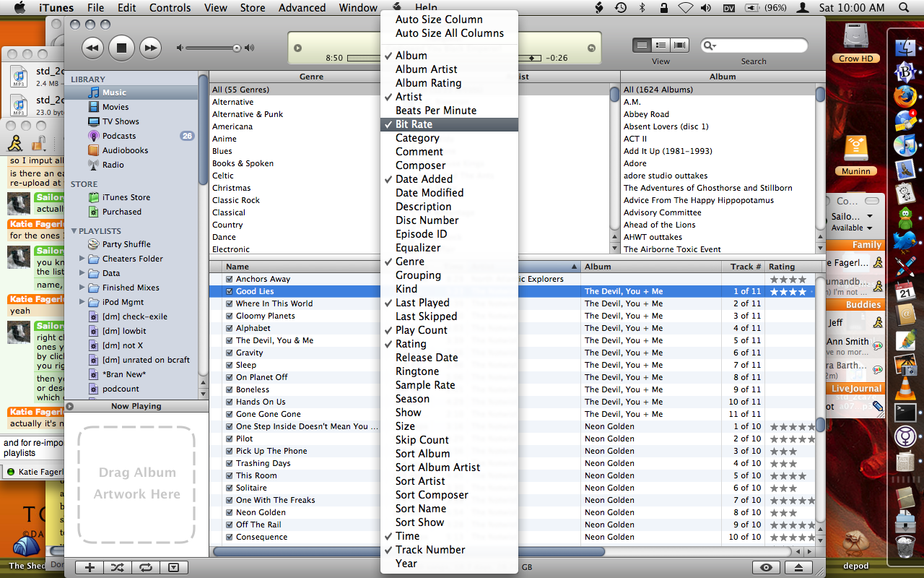Click the add playlist plus button

point(90,568)
